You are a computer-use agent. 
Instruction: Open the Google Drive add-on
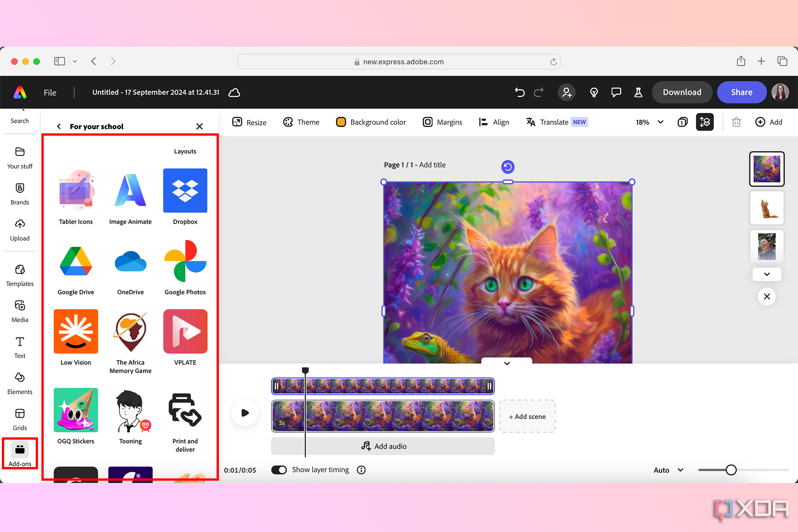click(x=76, y=268)
